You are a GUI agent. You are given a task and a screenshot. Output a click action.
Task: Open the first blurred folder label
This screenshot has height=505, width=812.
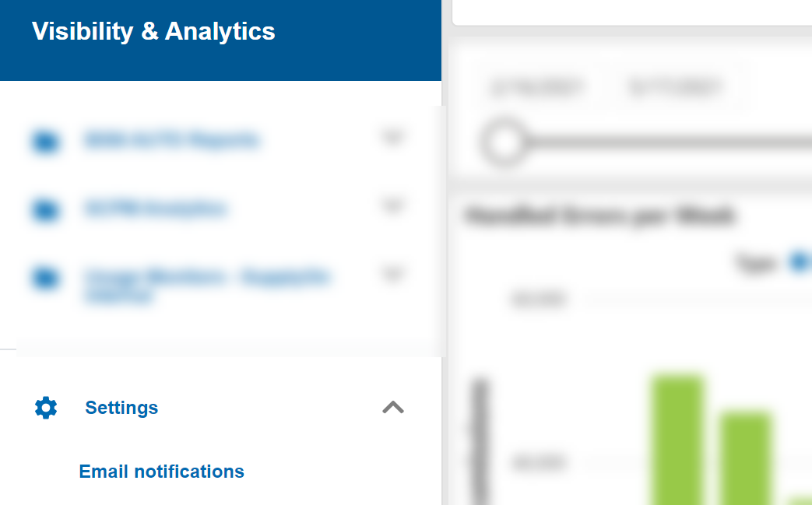click(x=171, y=140)
